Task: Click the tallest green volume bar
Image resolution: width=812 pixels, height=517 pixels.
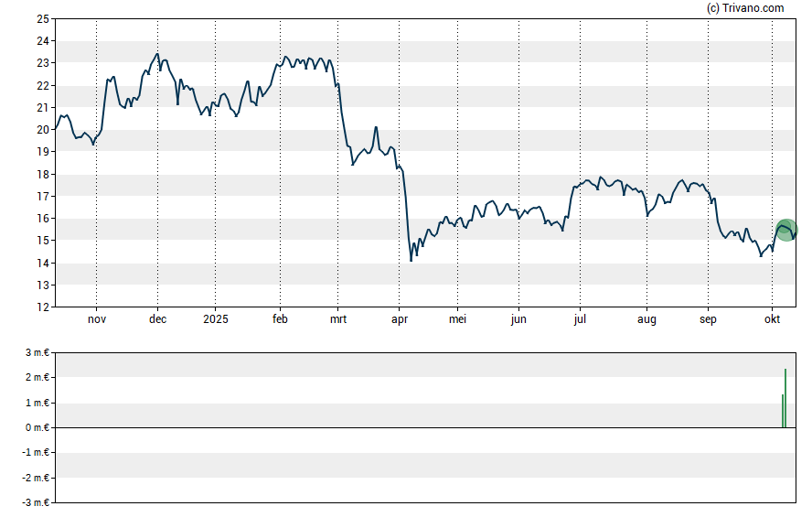Action: [x=785, y=398]
